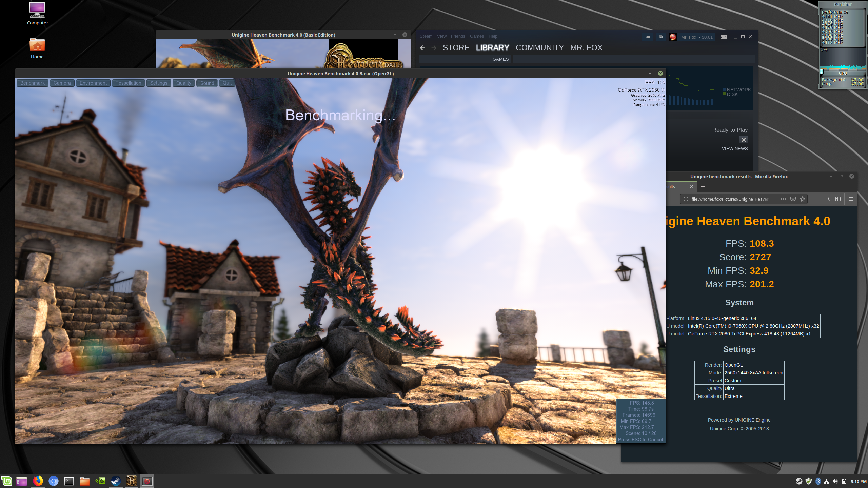Save page to Pocket icon
This screenshot has width=868, height=488.
793,199
